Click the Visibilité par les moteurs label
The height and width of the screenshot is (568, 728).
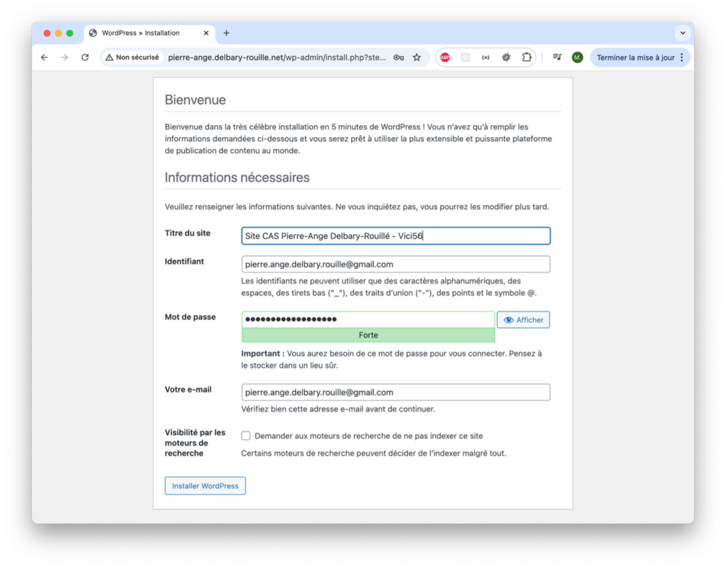(195, 443)
